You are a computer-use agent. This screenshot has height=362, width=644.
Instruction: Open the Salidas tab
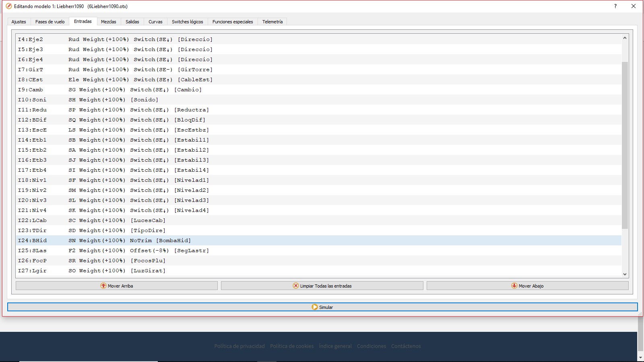click(132, 22)
